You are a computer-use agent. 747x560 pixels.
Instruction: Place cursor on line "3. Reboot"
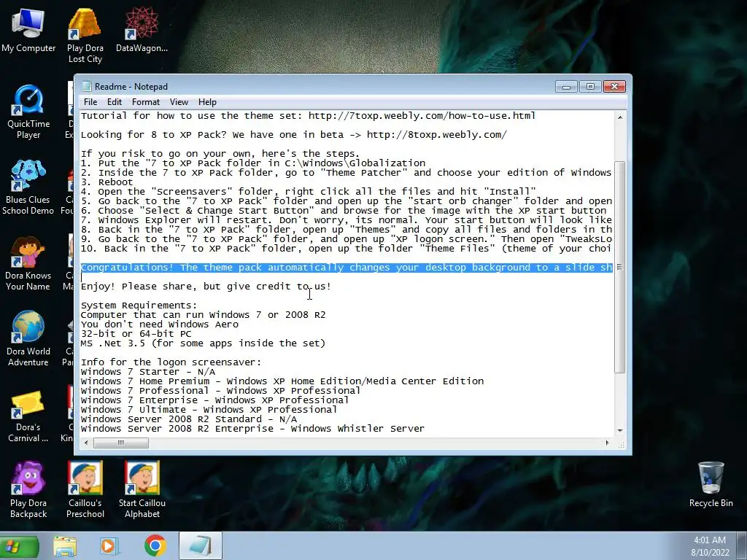[107, 182]
